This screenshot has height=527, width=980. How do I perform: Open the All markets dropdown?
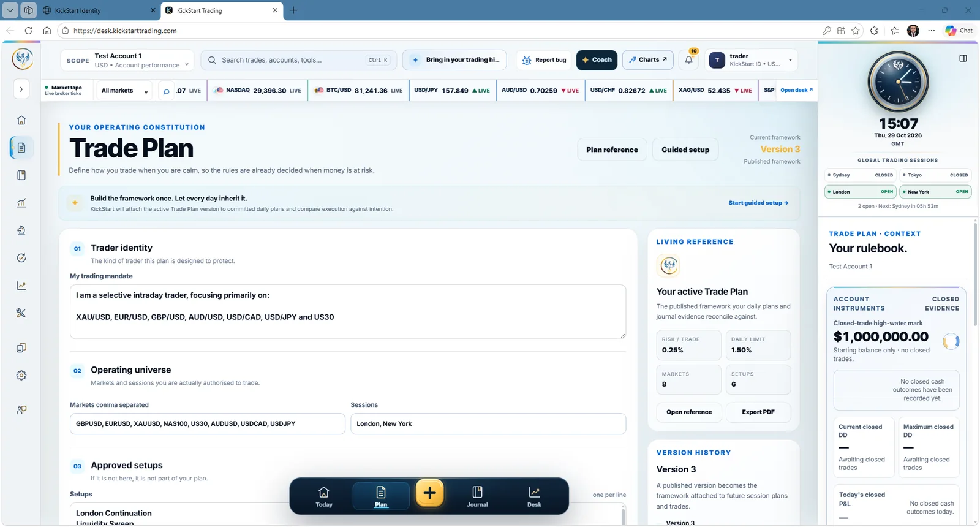pos(125,91)
